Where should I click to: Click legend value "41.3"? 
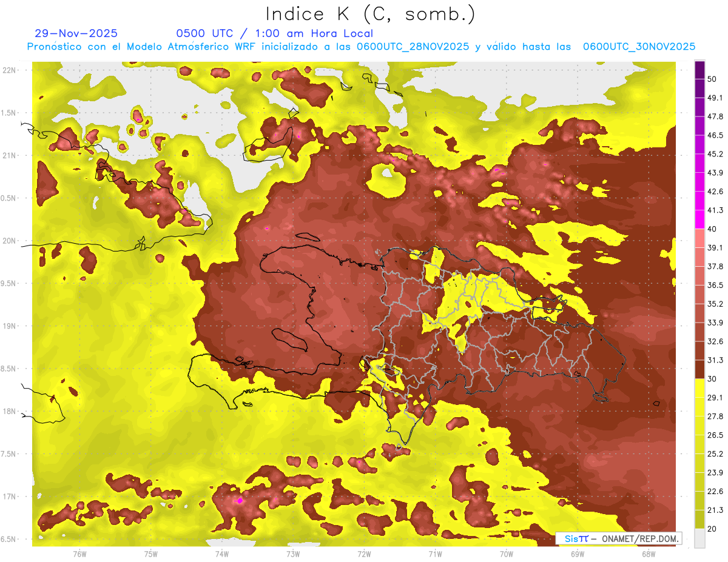pyautogui.click(x=714, y=210)
